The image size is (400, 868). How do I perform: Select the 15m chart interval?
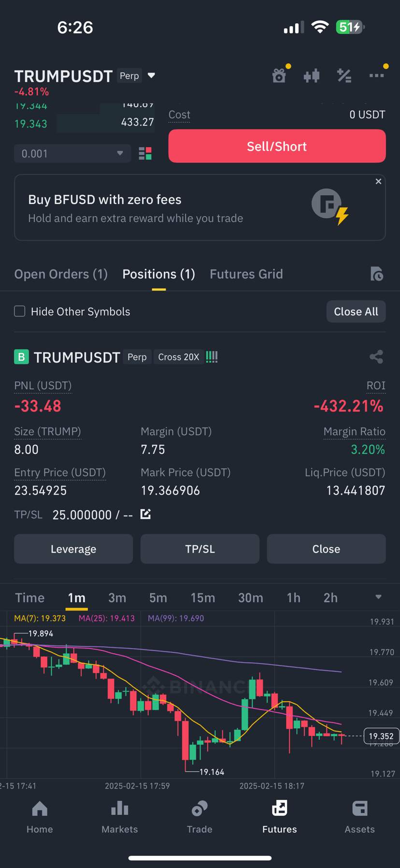[x=203, y=598]
